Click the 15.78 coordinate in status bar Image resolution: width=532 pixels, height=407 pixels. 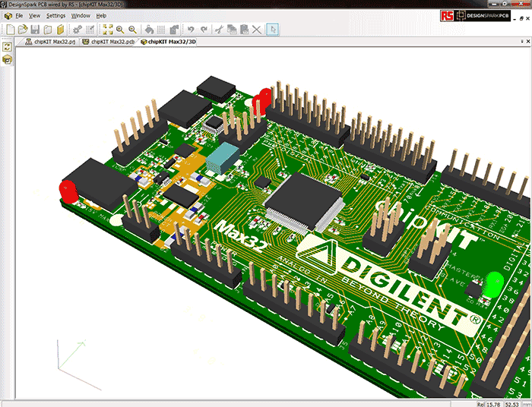tap(494, 404)
